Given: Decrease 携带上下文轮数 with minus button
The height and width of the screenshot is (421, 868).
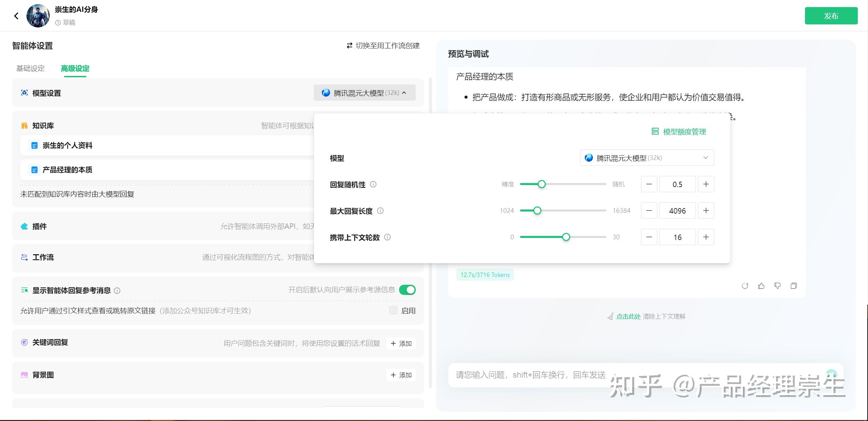Looking at the screenshot, I should click(649, 237).
